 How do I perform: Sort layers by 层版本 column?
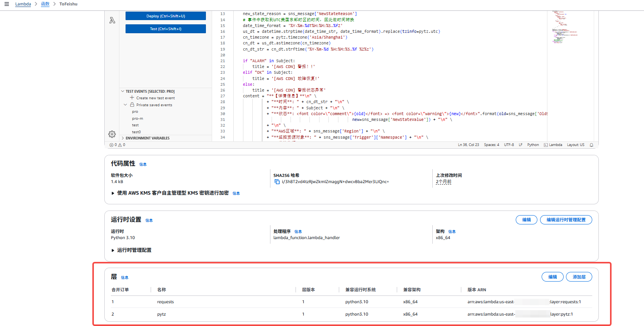pos(308,290)
